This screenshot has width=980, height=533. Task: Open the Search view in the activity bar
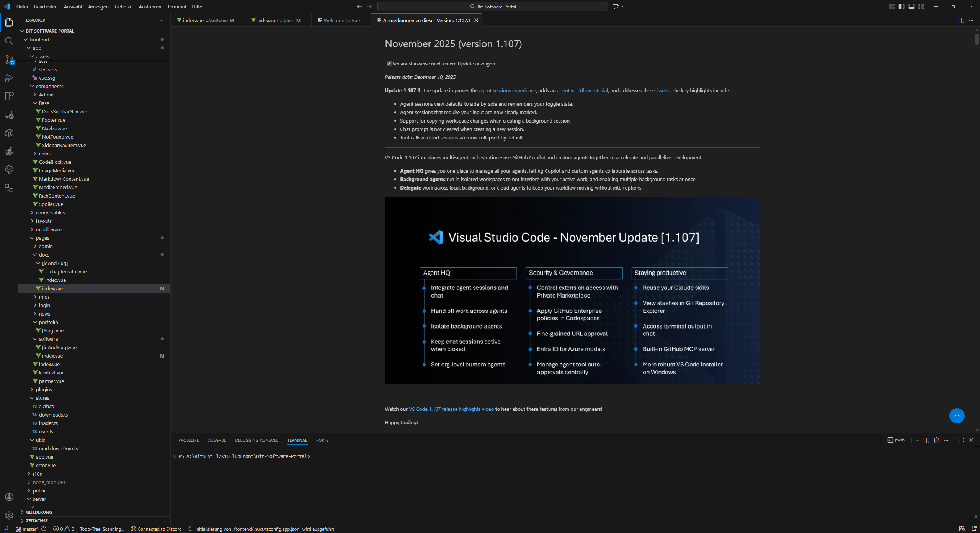pyautogui.click(x=9, y=41)
